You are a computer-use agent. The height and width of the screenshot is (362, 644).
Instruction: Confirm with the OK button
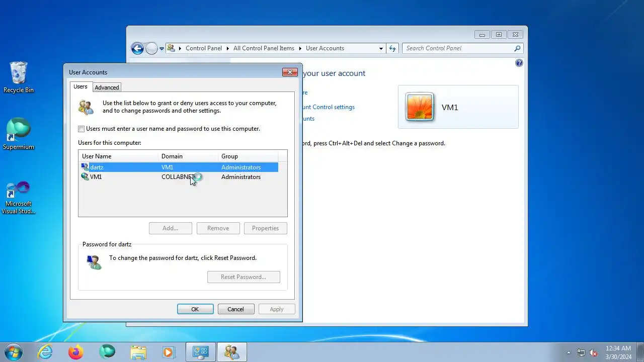tap(195, 309)
